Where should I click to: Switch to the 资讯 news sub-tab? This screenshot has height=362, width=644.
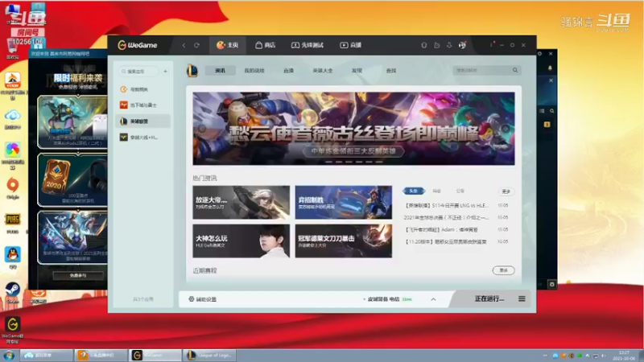[220, 71]
